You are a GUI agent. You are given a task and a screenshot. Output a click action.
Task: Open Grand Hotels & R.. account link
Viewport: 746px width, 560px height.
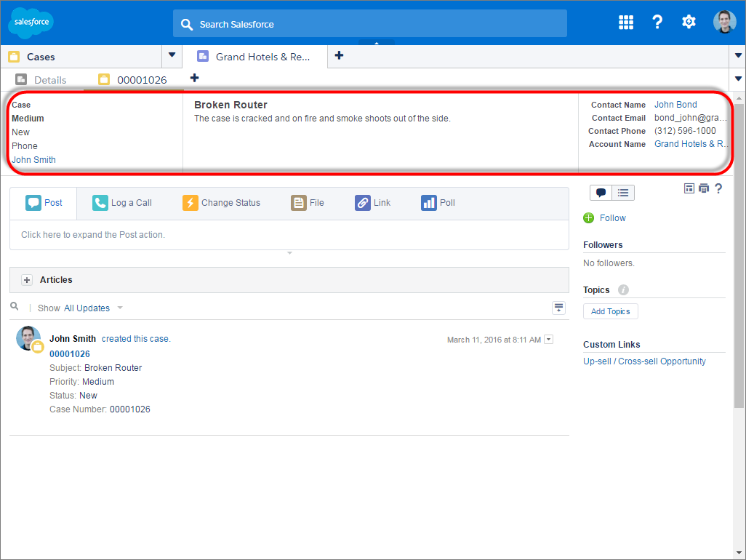690,144
